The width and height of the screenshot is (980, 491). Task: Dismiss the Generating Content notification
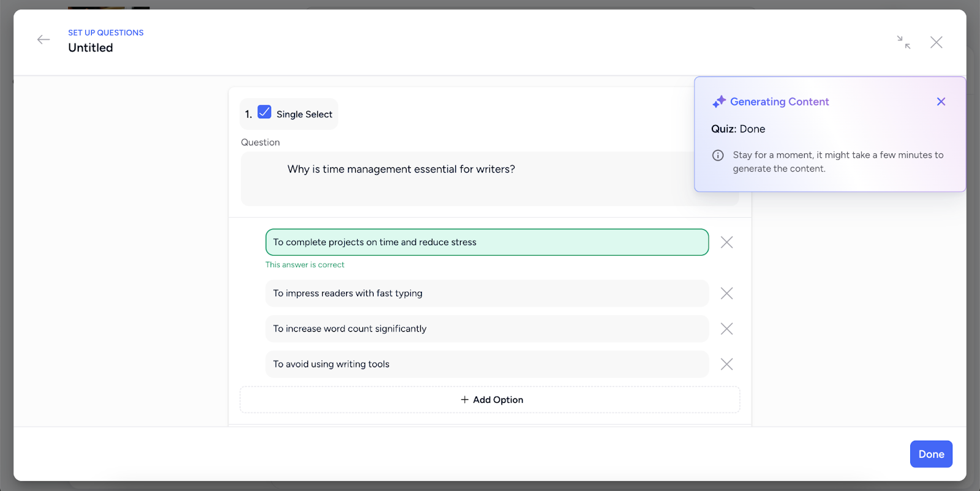tap(941, 102)
